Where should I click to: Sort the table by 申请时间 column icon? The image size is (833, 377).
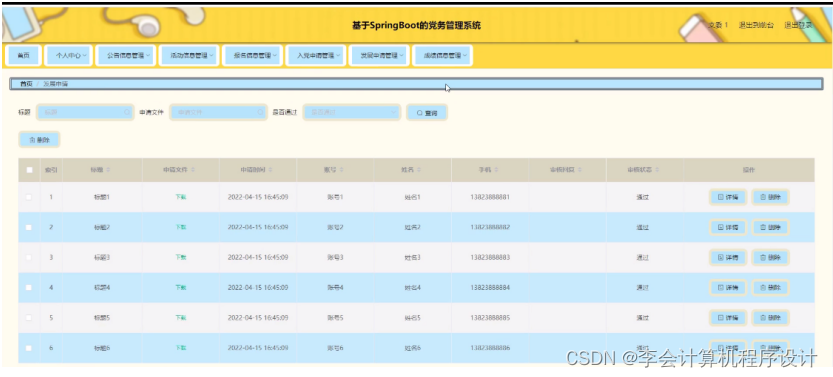[271, 170]
